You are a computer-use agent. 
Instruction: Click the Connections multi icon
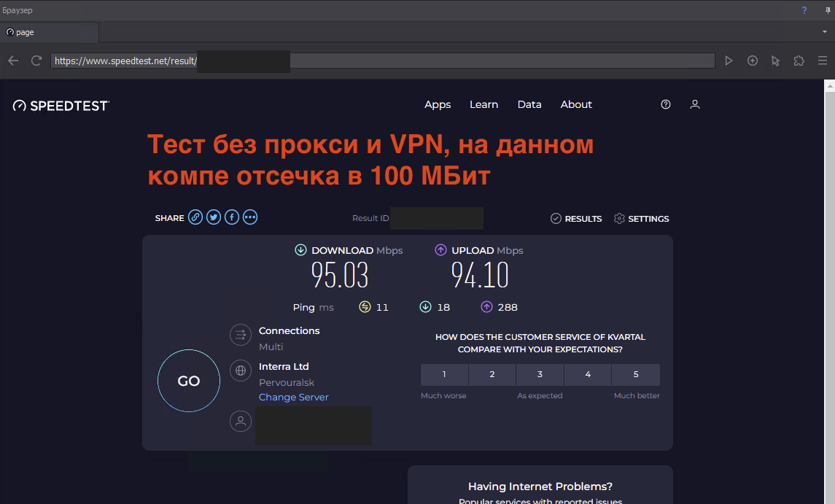pyautogui.click(x=241, y=335)
